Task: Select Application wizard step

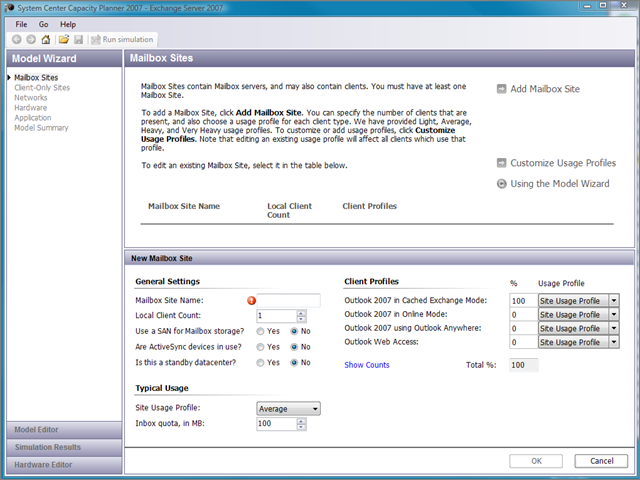Action: 33,118
